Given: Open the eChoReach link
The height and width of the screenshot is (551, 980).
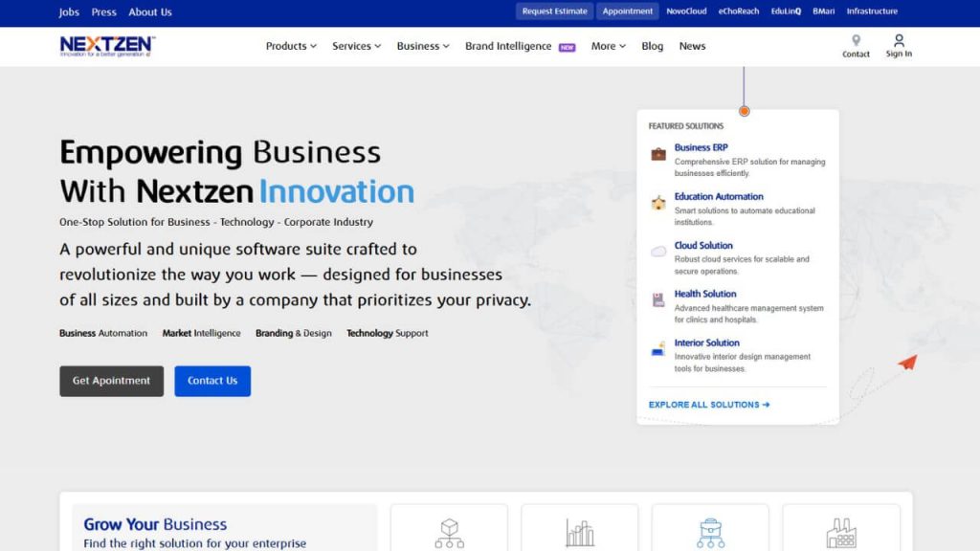Looking at the screenshot, I should [738, 11].
